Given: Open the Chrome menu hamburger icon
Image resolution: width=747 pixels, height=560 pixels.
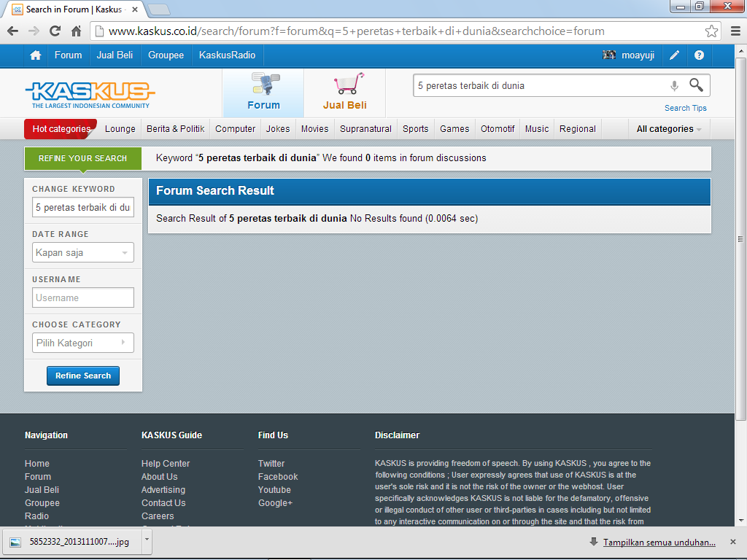Looking at the screenshot, I should point(735,31).
